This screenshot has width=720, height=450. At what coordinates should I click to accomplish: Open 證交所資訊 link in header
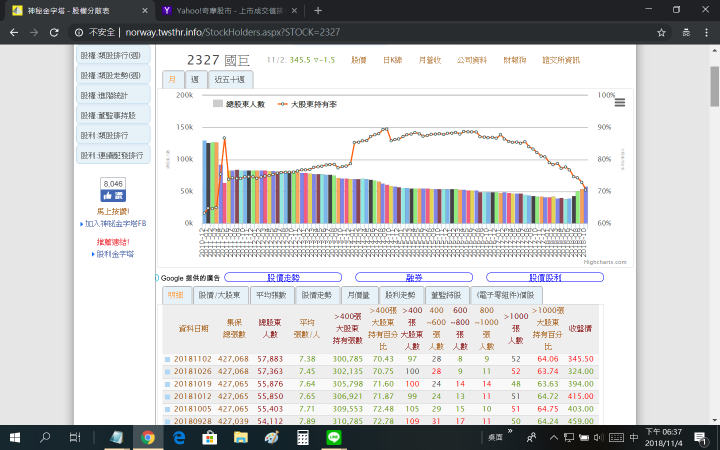(561, 60)
